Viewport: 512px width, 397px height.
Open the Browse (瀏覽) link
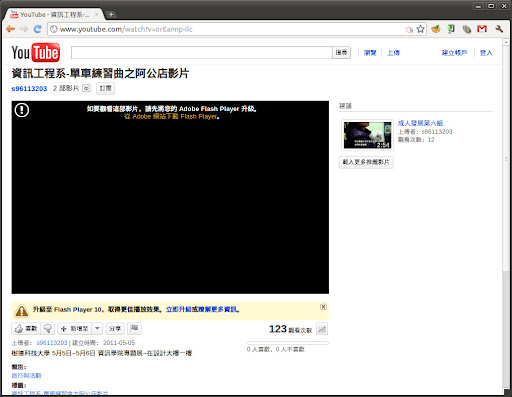[x=370, y=53]
